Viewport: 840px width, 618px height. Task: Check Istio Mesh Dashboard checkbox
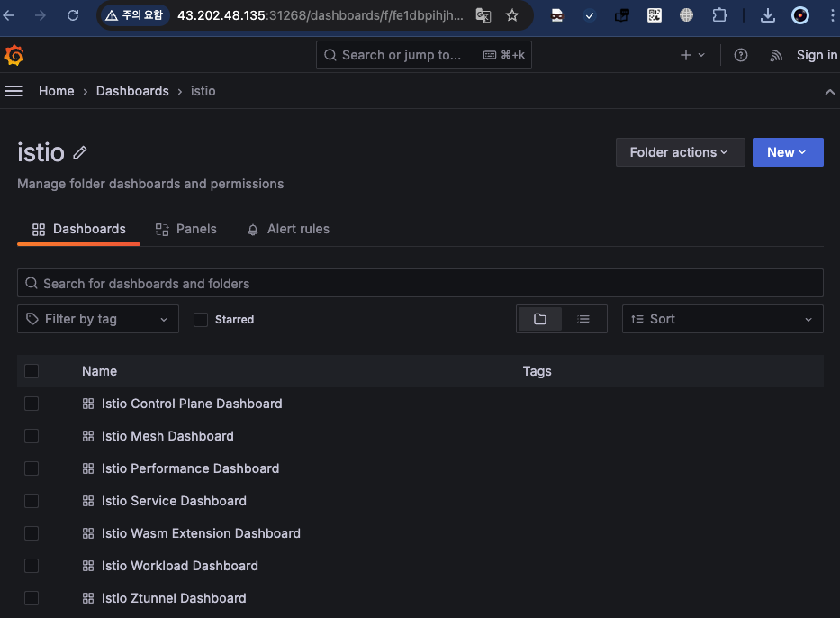pyautogui.click(x=32, y=436)
